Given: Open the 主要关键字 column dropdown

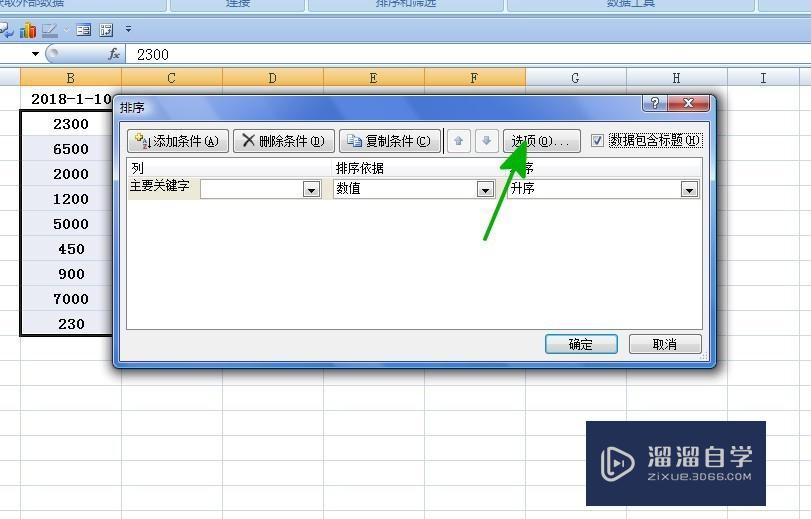Looking at the screenshot, I should click(x=311, y=190).
